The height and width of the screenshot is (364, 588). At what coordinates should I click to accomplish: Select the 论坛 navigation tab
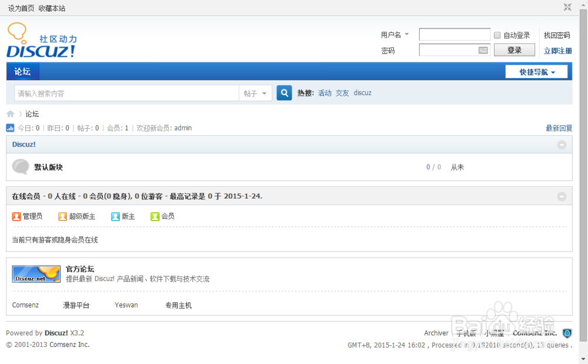point(22,72)
